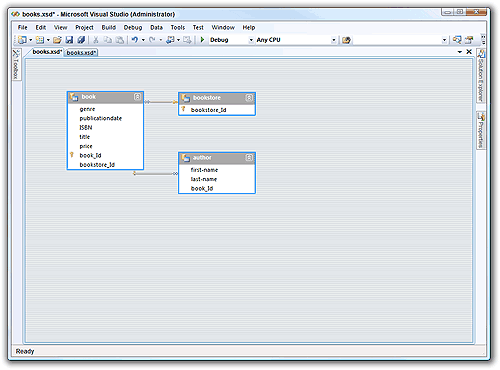Close the active document with X button

click(x=469, y=52)
